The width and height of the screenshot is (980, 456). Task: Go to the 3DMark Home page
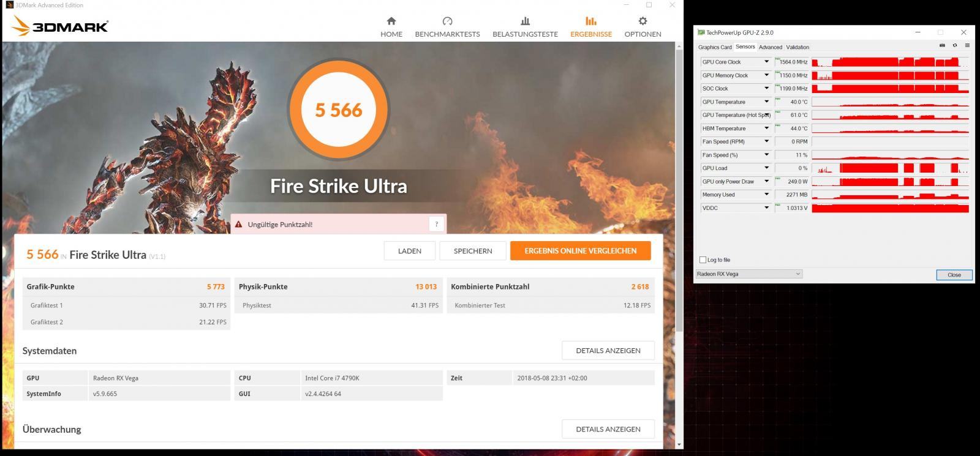pyautogui.click(x=391, y=28)
